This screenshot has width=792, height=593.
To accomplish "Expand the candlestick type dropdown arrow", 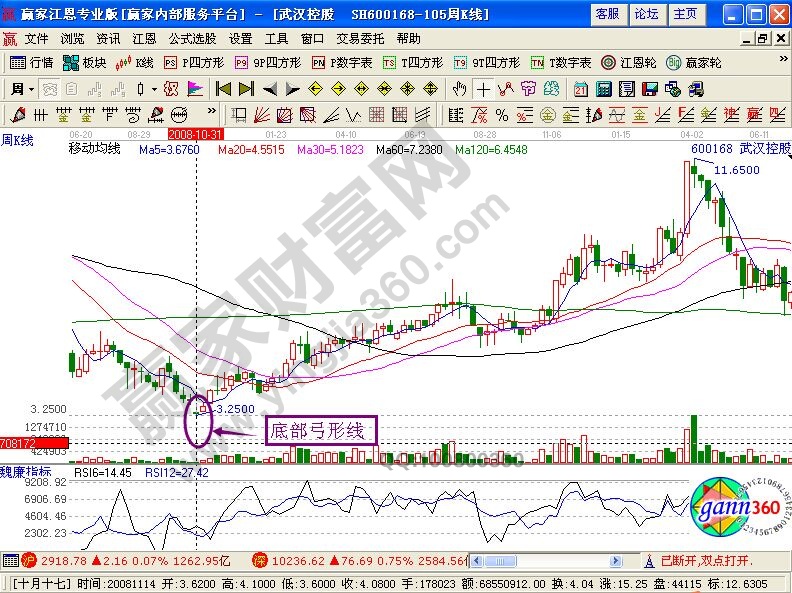I will (152, 88).
